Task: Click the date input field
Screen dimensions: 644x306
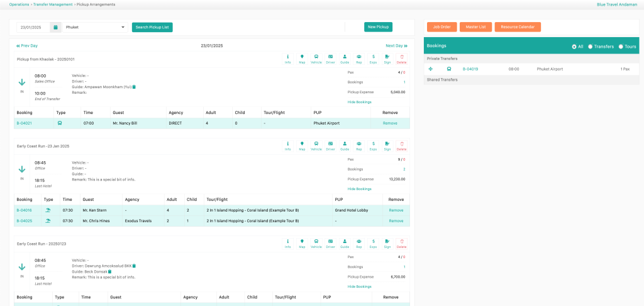Action: point(33,28)
